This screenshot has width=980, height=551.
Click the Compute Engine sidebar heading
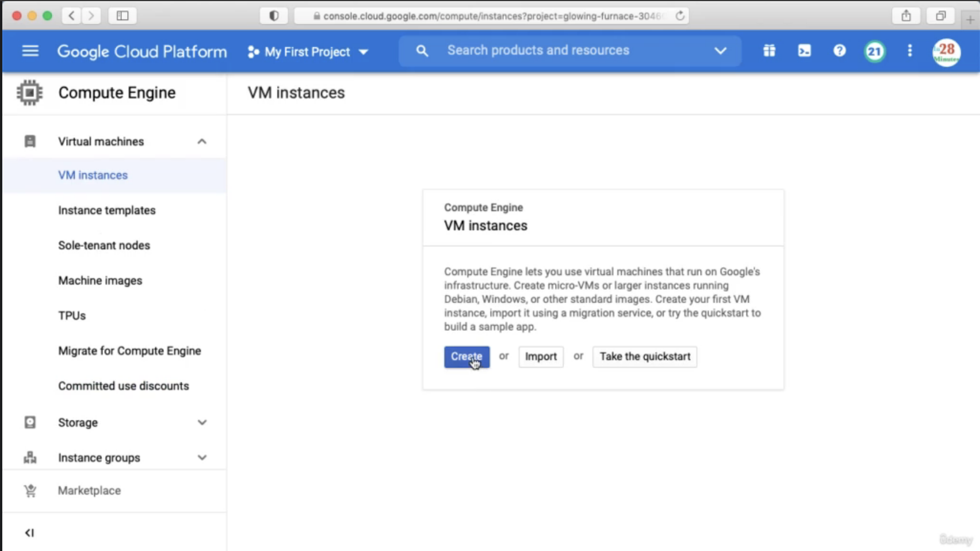coord(117,93)
